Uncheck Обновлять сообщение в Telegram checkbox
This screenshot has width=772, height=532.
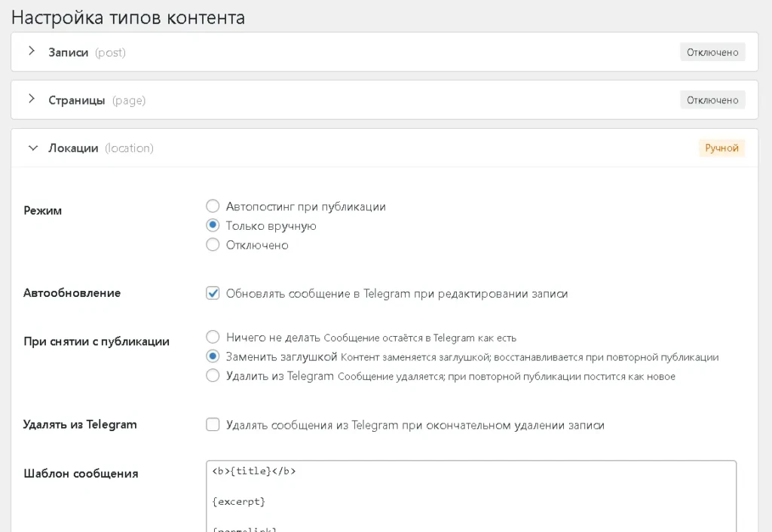[x=213, y=293]
